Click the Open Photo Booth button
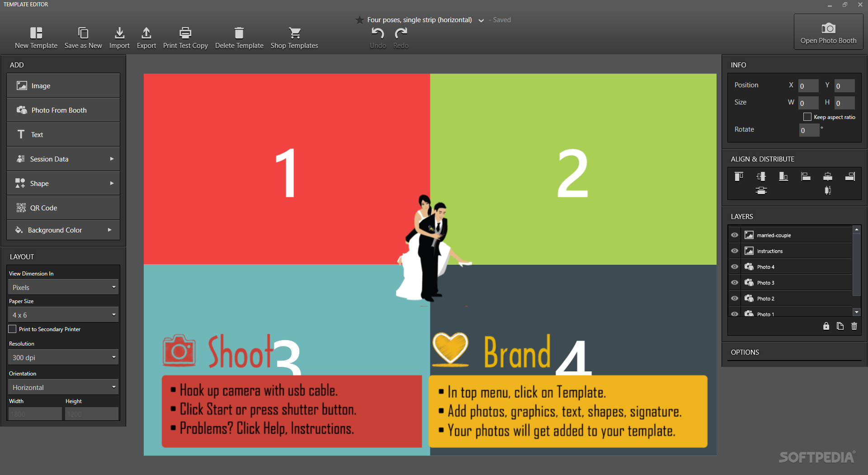Screen dimensions: 868x475 coord(828,32)
